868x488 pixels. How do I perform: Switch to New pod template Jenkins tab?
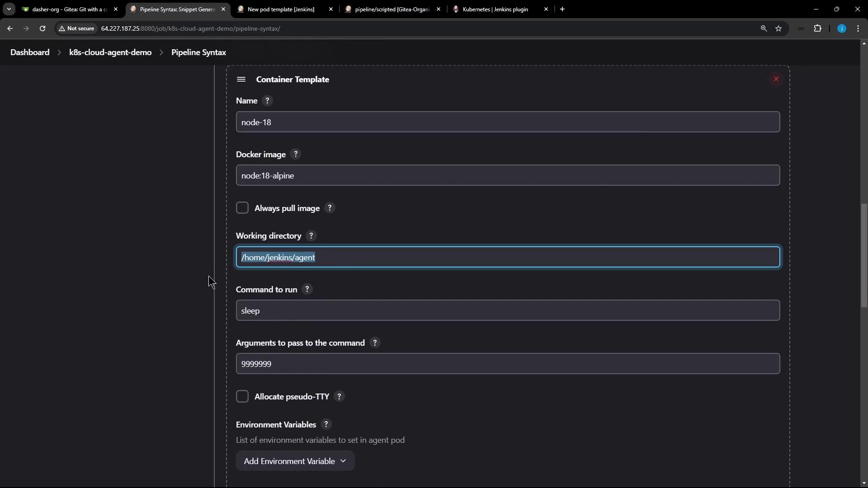tap(281, 9)
